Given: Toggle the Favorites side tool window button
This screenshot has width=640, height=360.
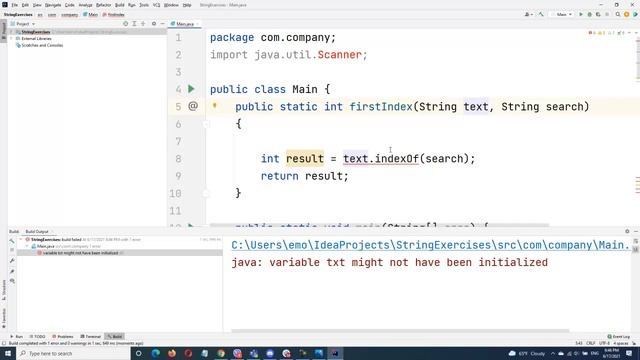Looking at the screenshot, I should pyautogui.click(x=4, y=318).
